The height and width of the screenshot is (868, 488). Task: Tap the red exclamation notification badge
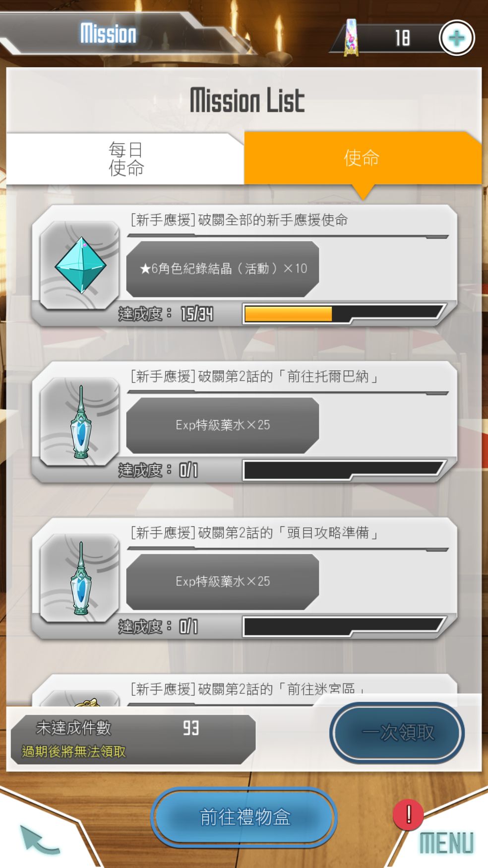click(x=408, y=815)
